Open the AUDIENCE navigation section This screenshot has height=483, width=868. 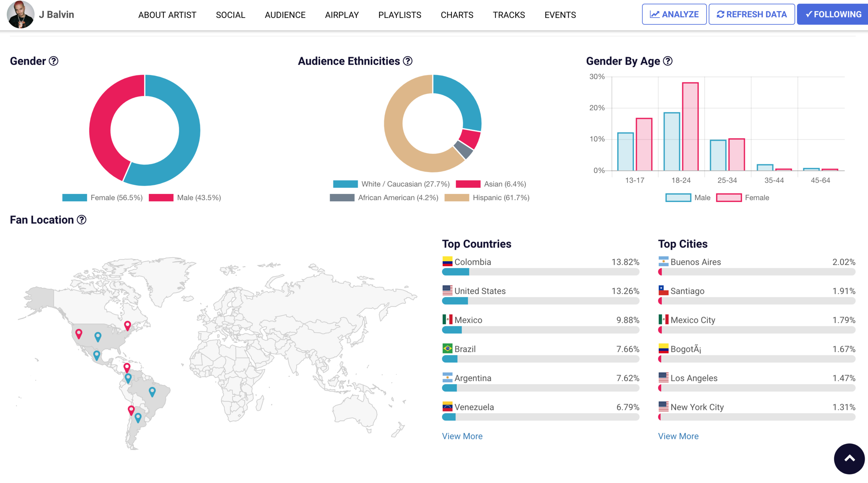pos(285,15)
